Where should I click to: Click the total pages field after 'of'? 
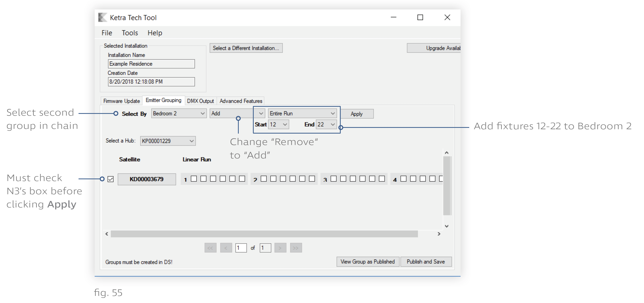[x=265, y=248]
